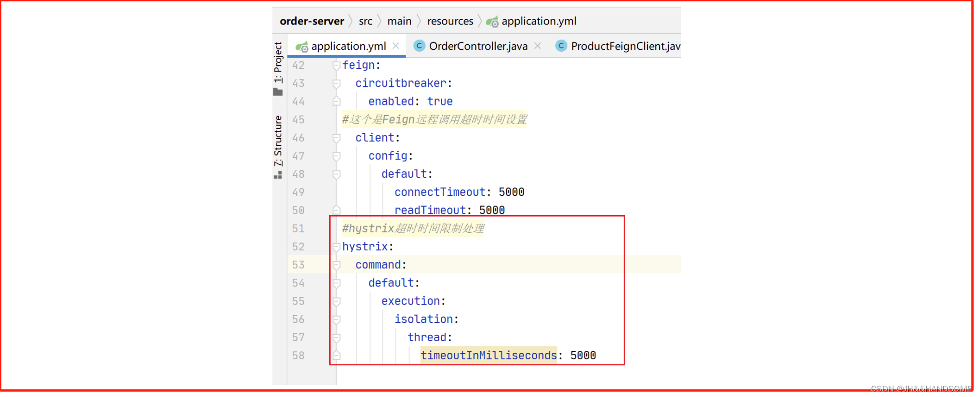
Task: Collapse the client block at line 46
Action: coord(336,138)
